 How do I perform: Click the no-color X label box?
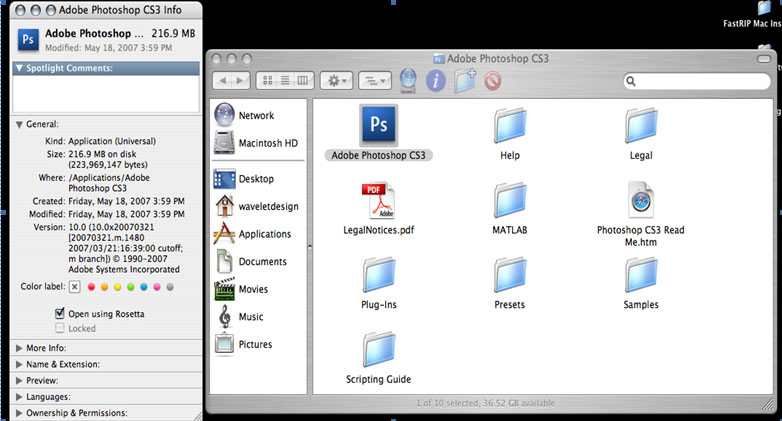tap(74, 287)
